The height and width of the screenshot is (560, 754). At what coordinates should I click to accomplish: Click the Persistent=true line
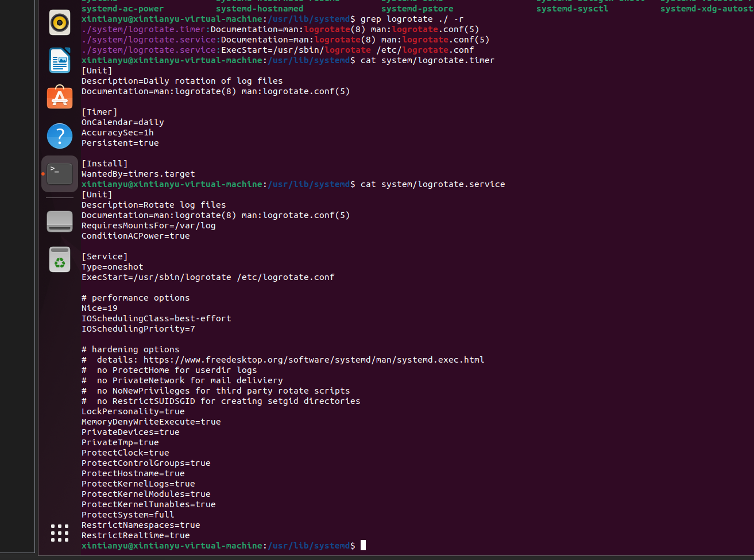pos(120,142)
